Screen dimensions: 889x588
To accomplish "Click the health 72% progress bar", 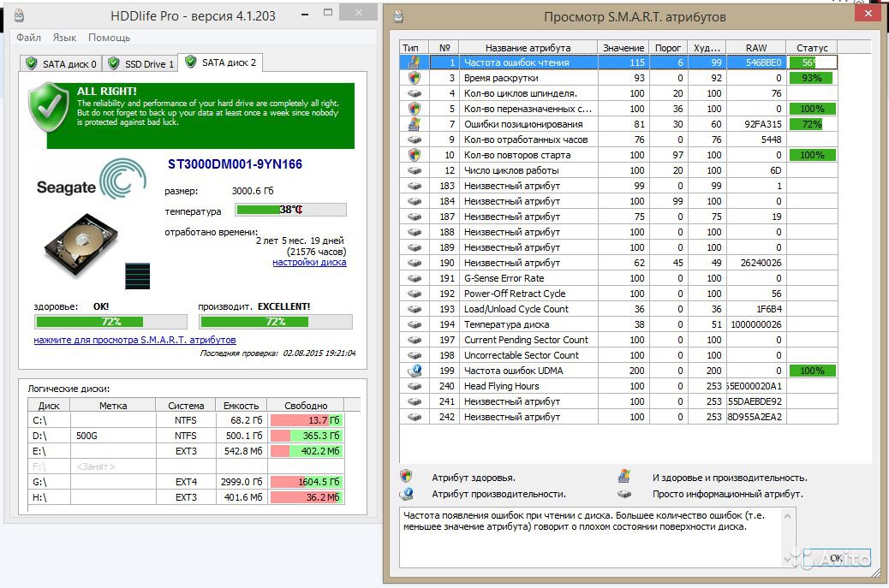I will [x=110, y=322].
